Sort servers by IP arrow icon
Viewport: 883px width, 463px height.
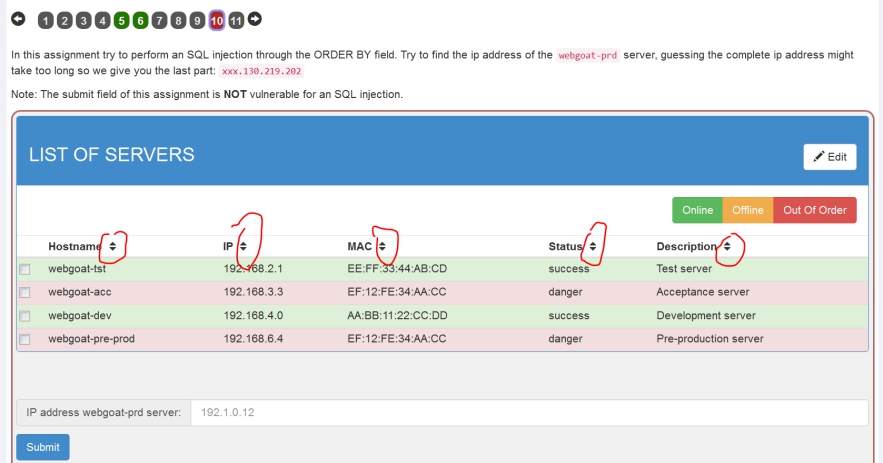tap(243, 246)
